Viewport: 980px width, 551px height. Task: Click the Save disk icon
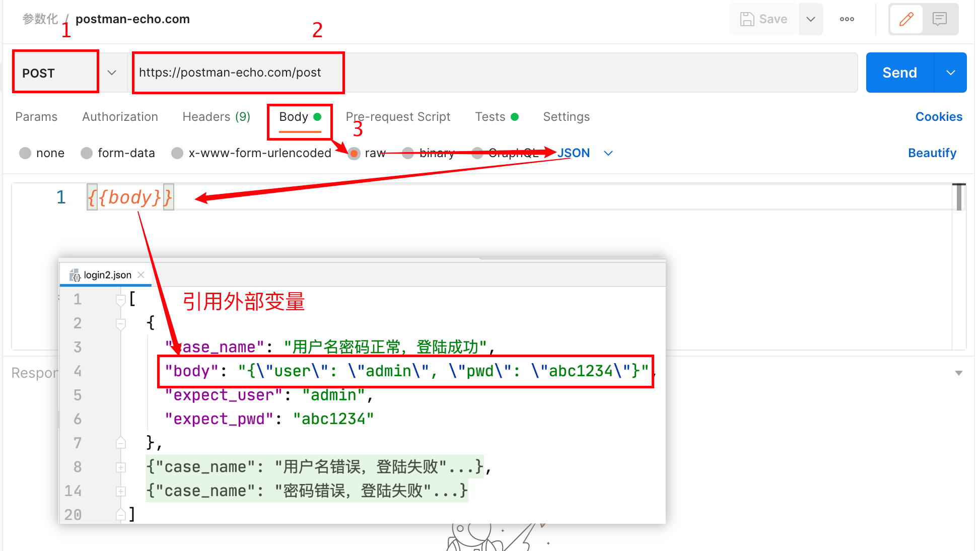pos(747,19)
